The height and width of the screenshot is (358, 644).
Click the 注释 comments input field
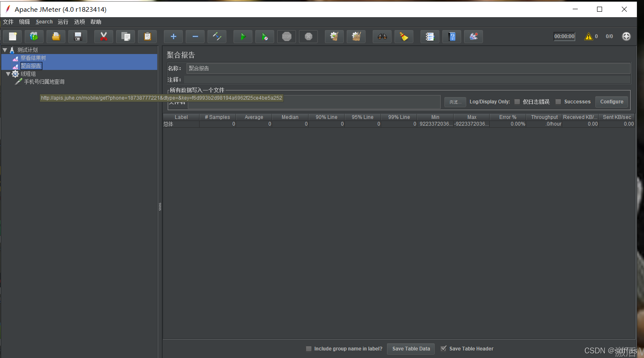coord(407,80)
